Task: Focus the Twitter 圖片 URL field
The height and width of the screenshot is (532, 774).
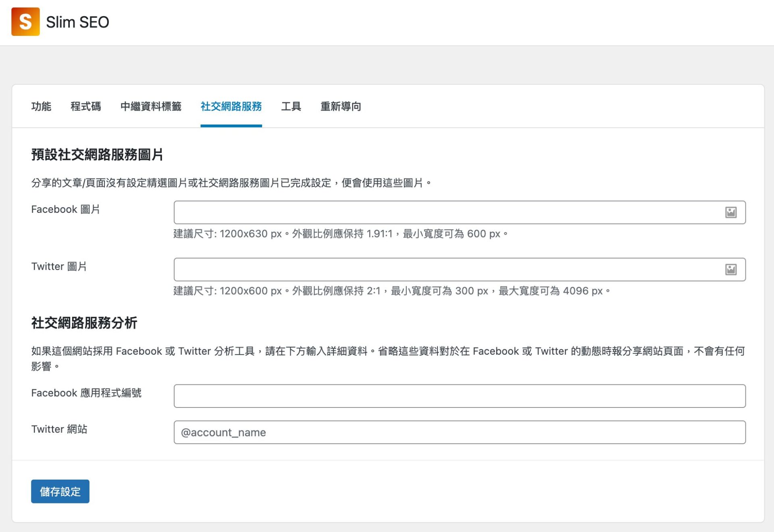Action: coord(460,270)
